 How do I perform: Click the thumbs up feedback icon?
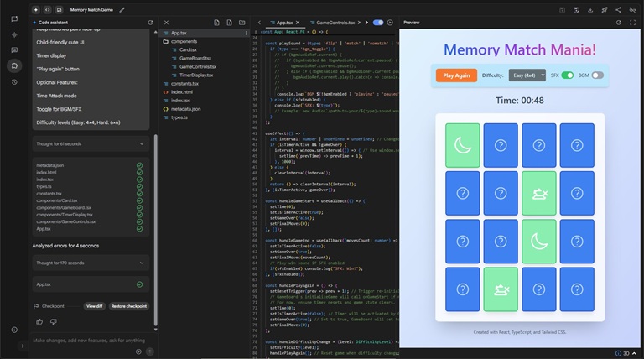pyautogui.click(x=39, y=321)
